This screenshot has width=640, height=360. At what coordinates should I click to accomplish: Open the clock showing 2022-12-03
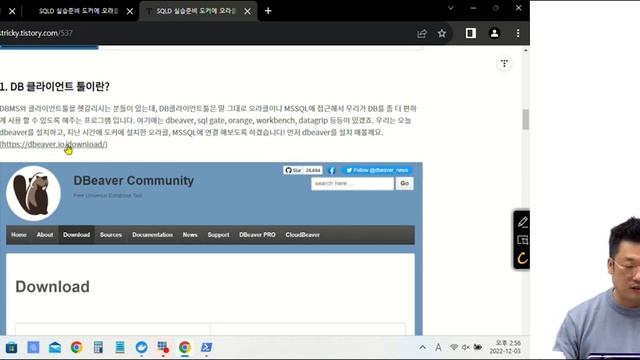tap(505, 347)
